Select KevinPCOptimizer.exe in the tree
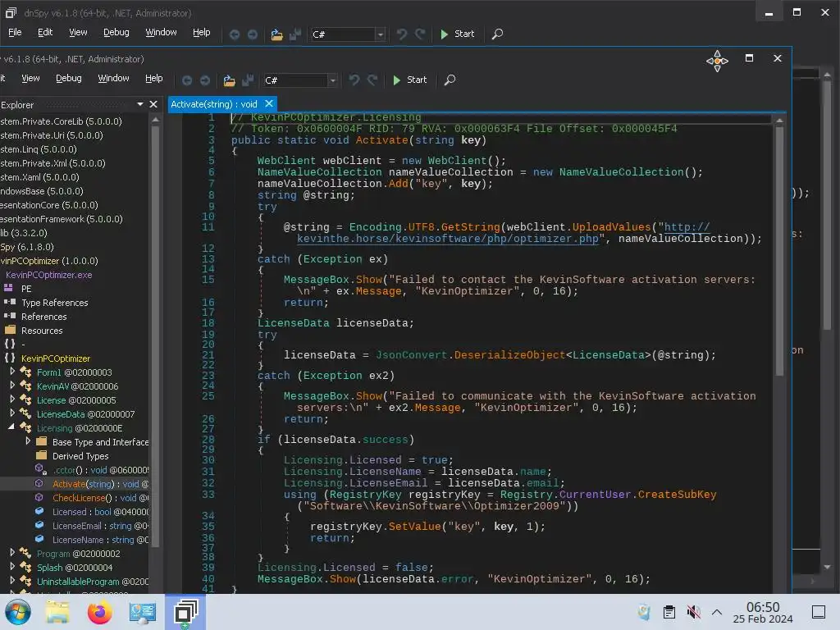Viewport: 840px width, 630px height. tap(48, 275)
